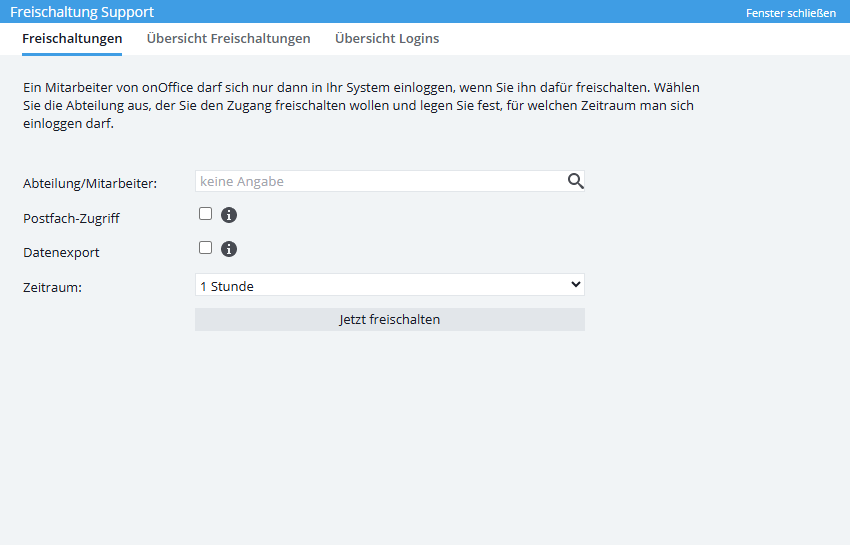This screenshot has width=850, height=545.
Task: Click the chevron arrow of Zeitraum select
Action: pyautogui.click(x=575, y=285)
